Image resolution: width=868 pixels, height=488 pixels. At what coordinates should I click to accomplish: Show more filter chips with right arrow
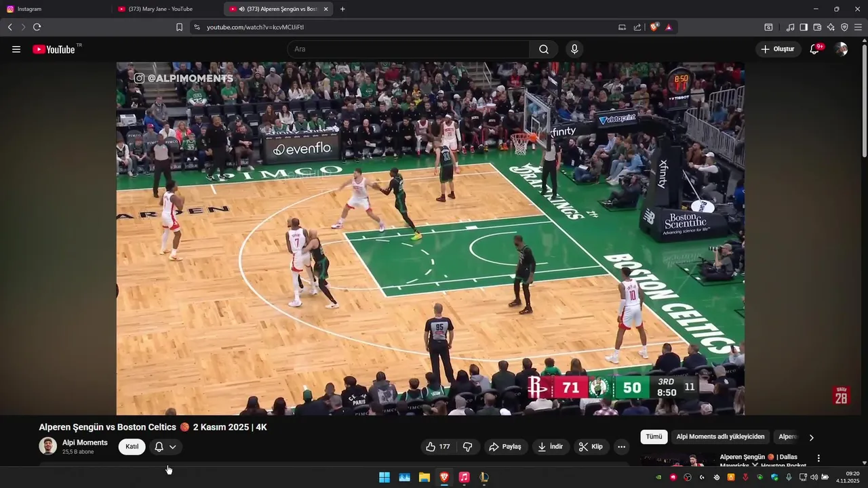click(x=811, y=437)
